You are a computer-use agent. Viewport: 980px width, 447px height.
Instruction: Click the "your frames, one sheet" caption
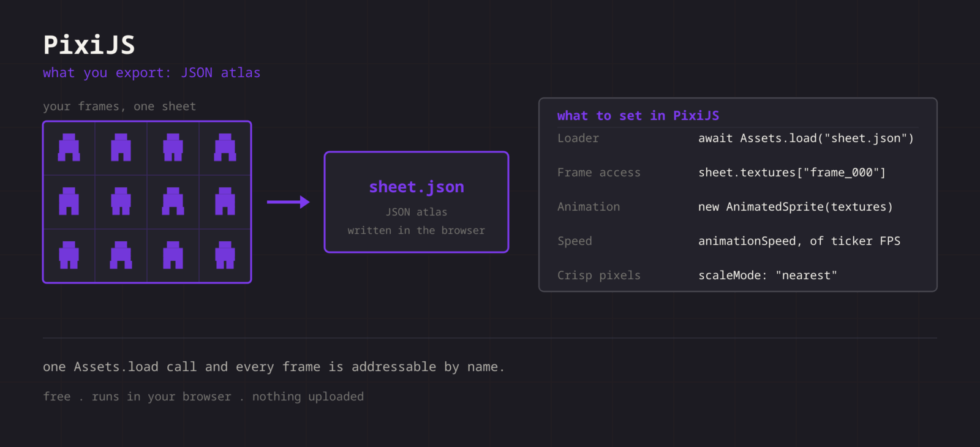coord(119,107)
